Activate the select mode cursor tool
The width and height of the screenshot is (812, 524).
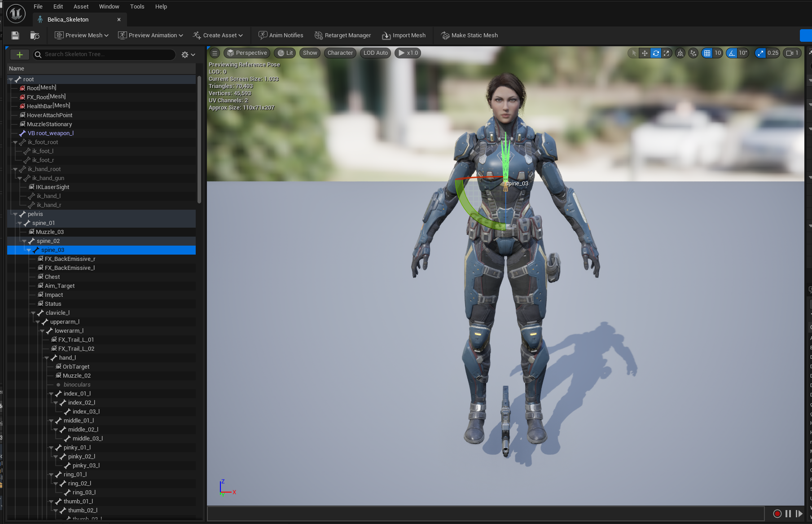pyautogui.click(x=634, y=53)
